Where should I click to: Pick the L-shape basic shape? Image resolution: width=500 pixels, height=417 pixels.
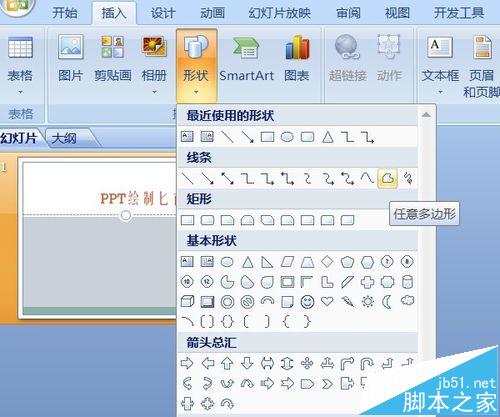click(x=327, y=282)
